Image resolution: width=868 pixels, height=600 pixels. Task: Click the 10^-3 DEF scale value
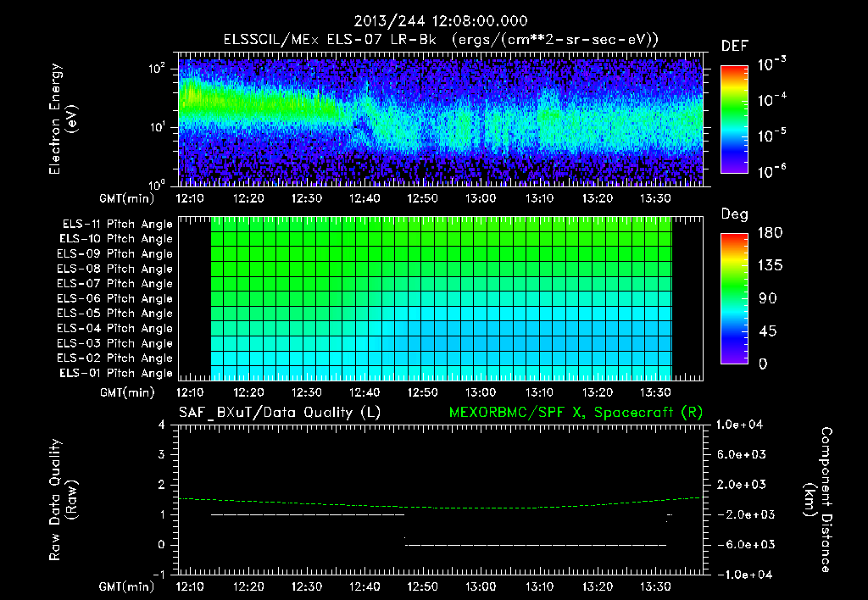(771, 64)
